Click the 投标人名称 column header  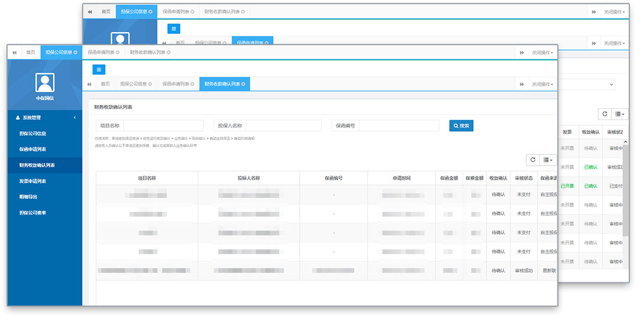click(249, 178)
